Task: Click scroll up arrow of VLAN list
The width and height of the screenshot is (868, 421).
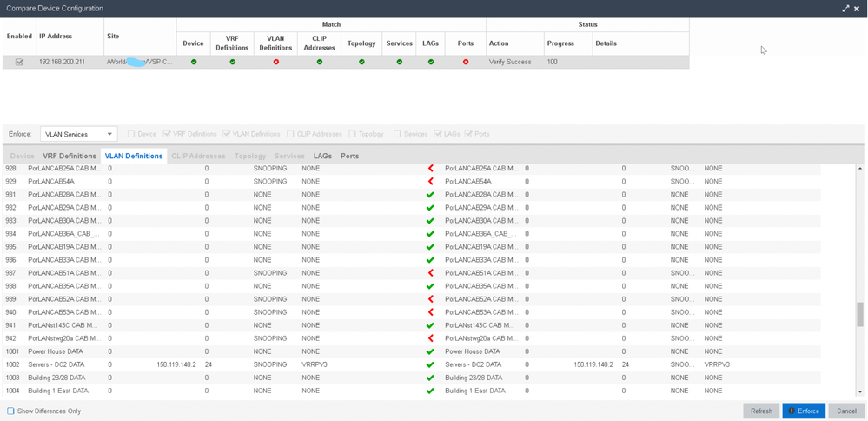Action: point(860,169)
